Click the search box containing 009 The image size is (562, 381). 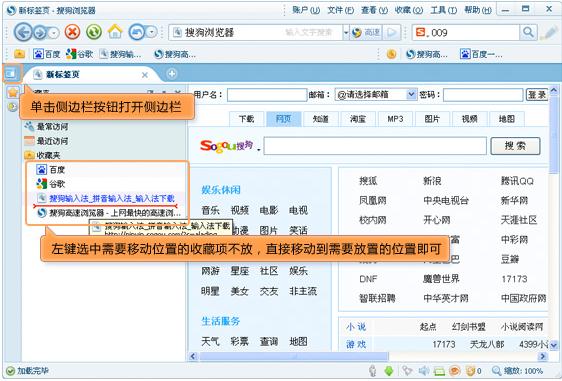point(465,33)
